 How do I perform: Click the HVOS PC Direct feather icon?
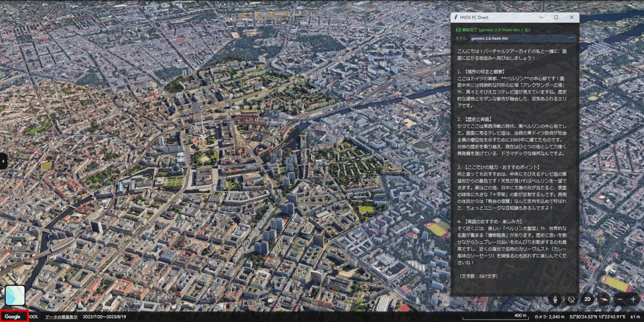[456, 17]
